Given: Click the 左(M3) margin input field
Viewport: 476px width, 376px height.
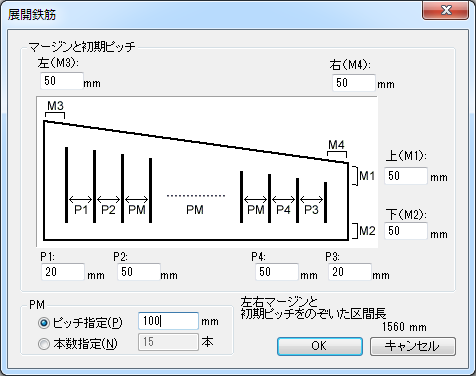Looking at the screenshot, I should click(62, 81).
